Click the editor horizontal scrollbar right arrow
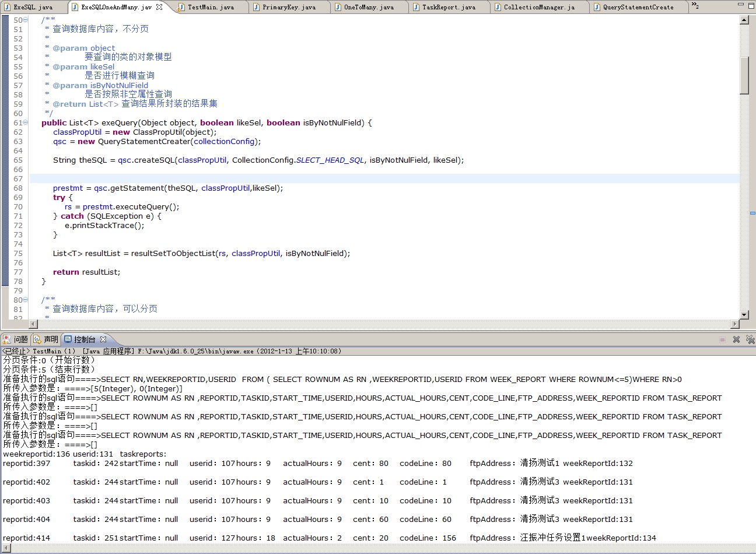This screenshot has height=554, width=756. [735, 324]
